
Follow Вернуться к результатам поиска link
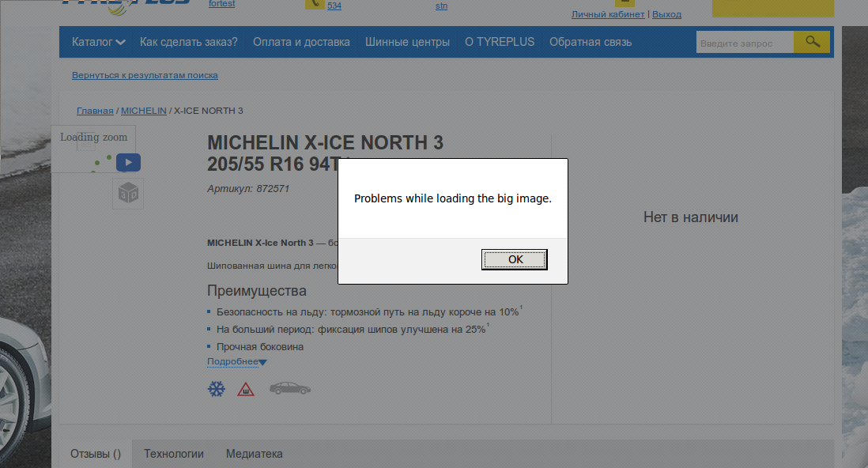pos(145,75)
